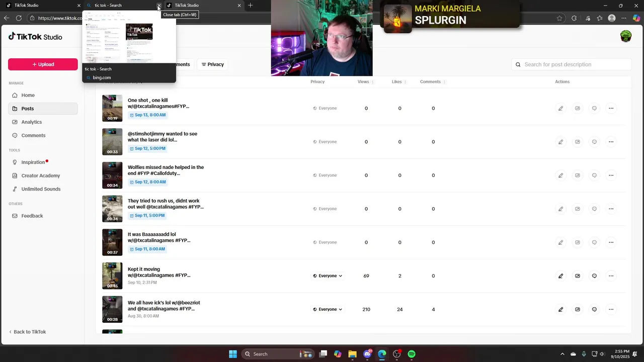Open more options for 'One shot, one kill' post
The height and width of the screenshot is (362, 644).
[x=611, y=108]
